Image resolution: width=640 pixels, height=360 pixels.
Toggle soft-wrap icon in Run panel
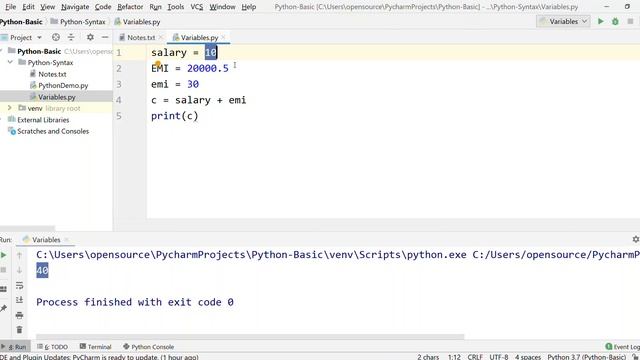point(19,285)
